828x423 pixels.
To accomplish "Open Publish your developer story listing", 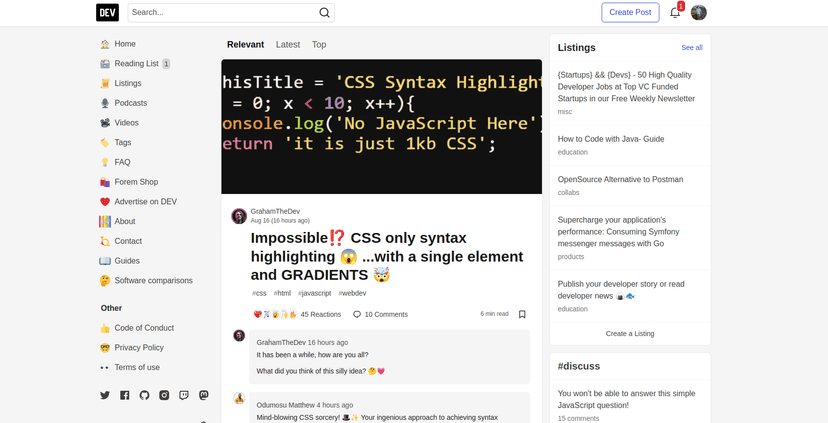I will click(x=621, y=290).
